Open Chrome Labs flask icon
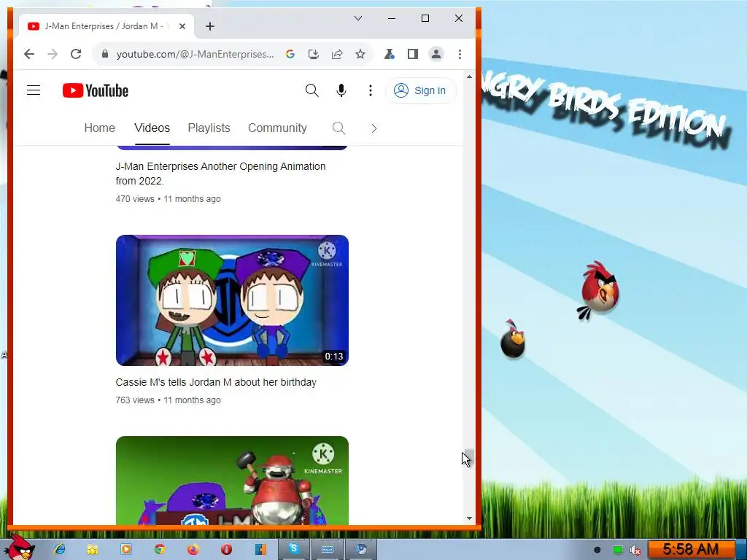Viewport: 747px width, 560px height. tap(390, 54)
